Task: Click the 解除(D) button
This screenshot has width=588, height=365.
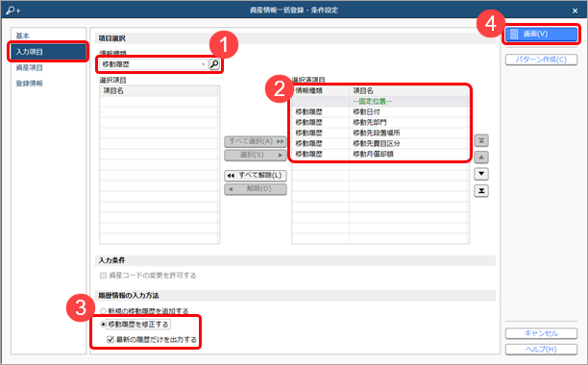Action: click(x=256, y=189)
